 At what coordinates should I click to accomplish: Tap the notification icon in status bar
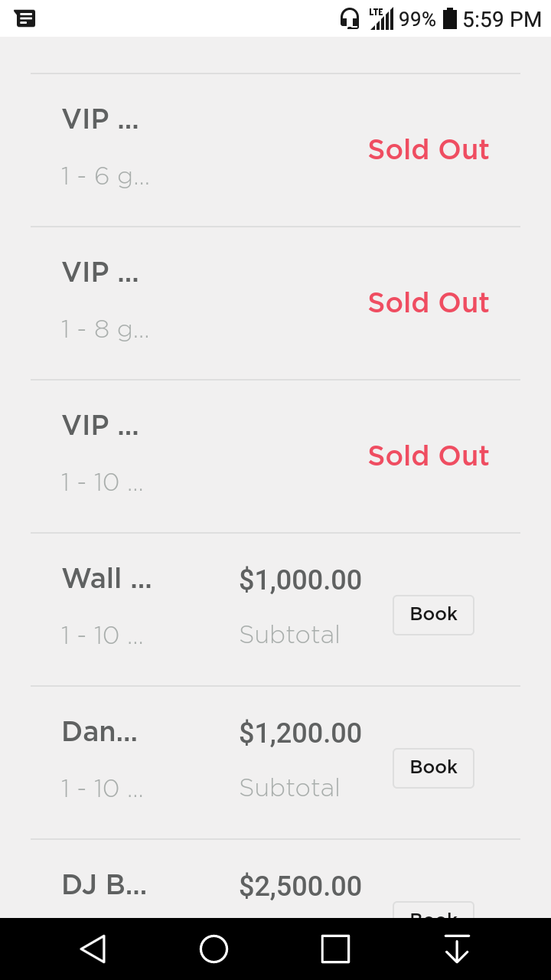tap(24, 18)
